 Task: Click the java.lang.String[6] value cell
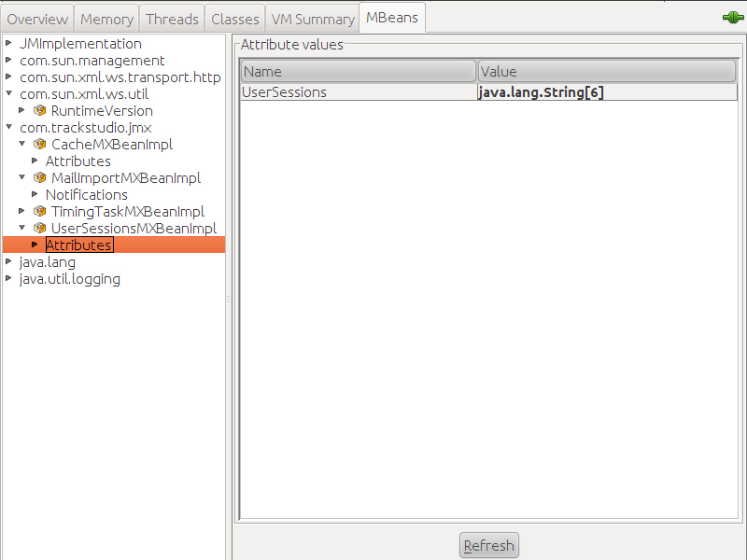(x=540, y=92)
